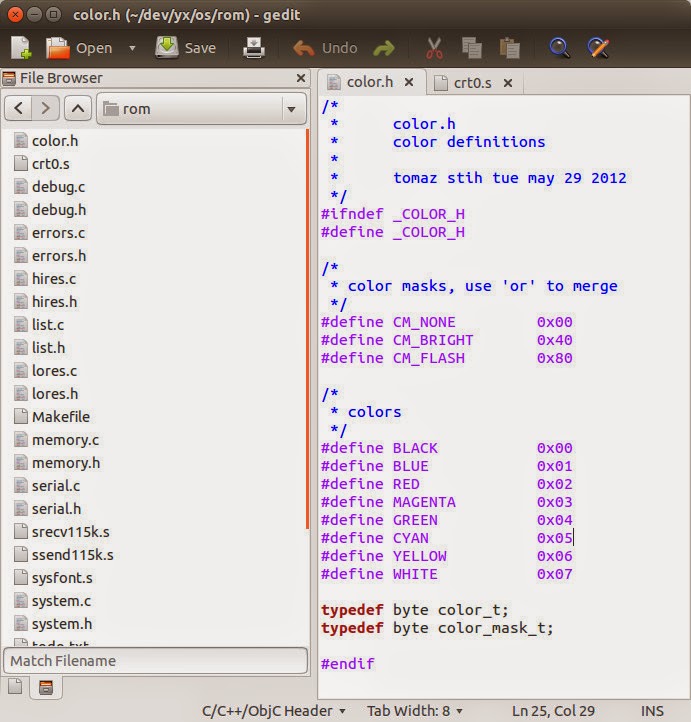Switch side panel to File Browser icon

[x=46, y=687]
